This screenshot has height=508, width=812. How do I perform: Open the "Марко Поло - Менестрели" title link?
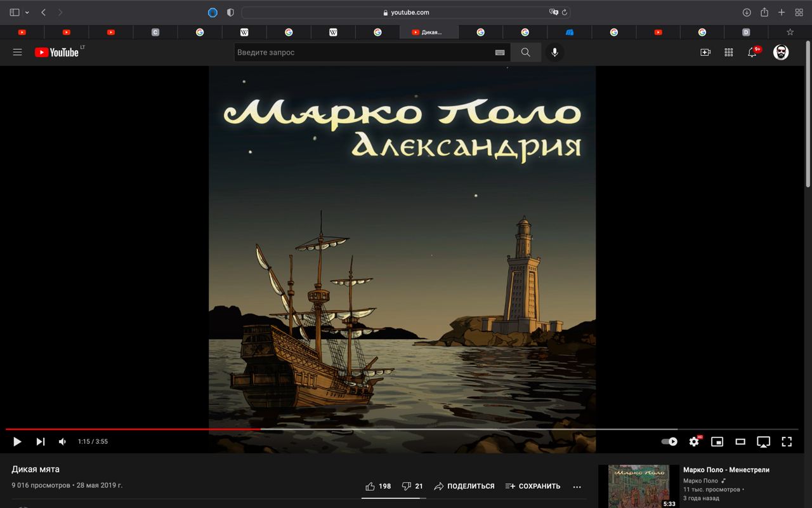click(726, 470)
